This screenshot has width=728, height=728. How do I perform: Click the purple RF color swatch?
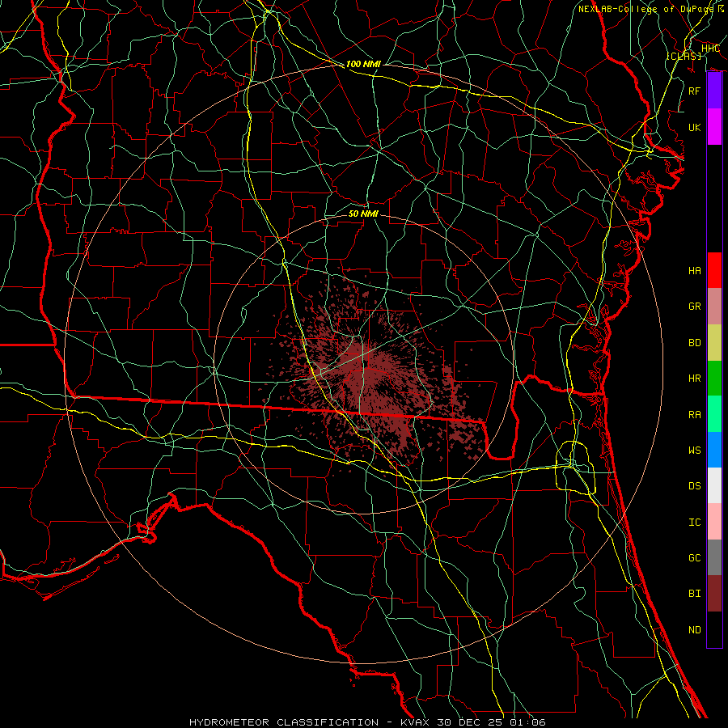point(714,91)
